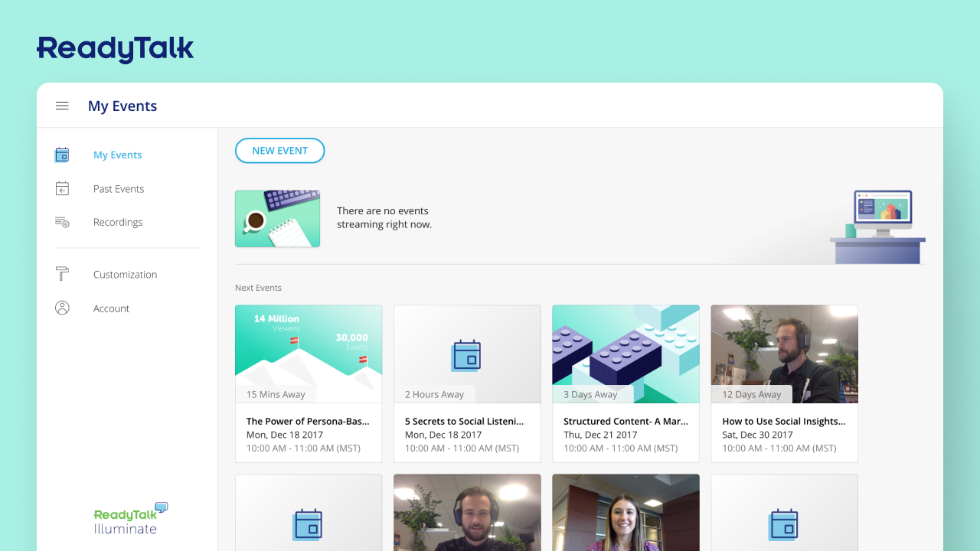The height and width of the screenshot is (551, 980).
Task: Click the Recordings list icon
Action: click(x=62, y=222)
